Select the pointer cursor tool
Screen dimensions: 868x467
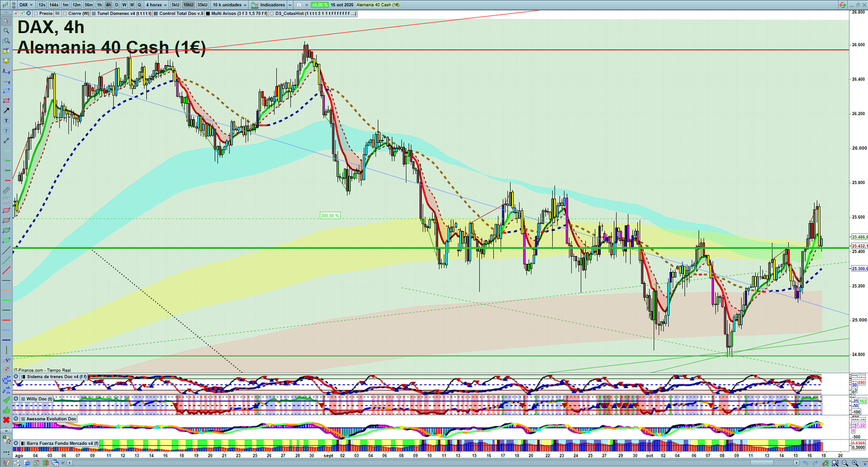7,21
